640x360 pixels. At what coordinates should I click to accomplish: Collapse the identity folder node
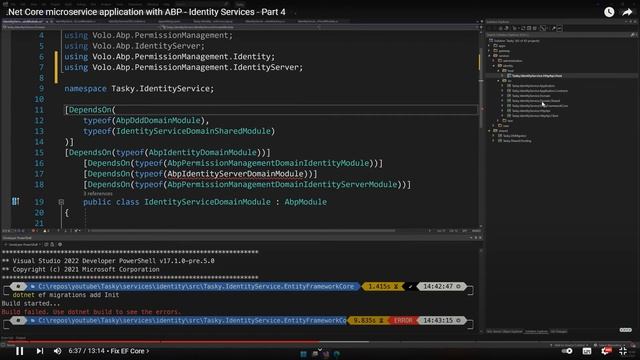(x=493, y=66)
